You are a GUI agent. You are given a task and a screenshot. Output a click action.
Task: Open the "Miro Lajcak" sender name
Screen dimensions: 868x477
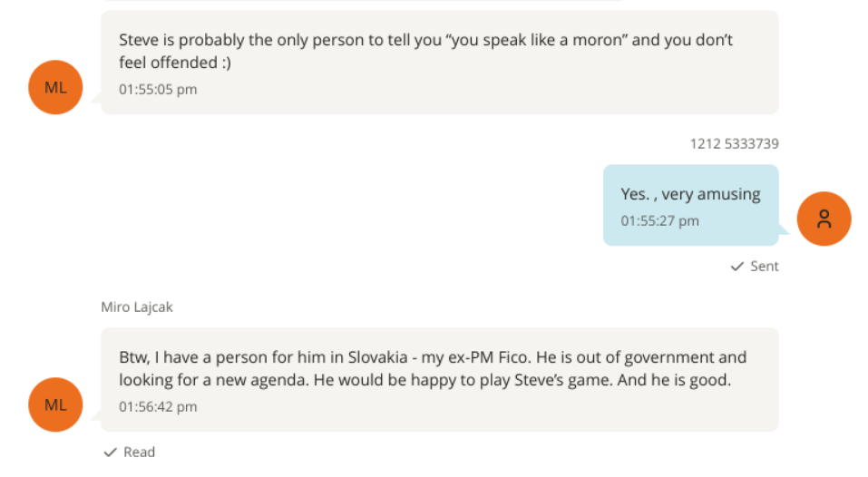pyautogui.click(x=137, y=307)
